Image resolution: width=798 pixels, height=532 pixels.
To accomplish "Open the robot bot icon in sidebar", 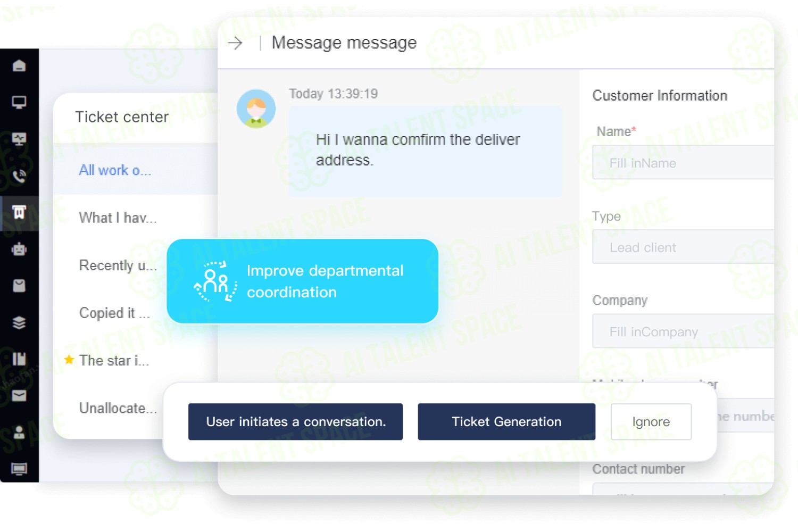I will 19,249.
